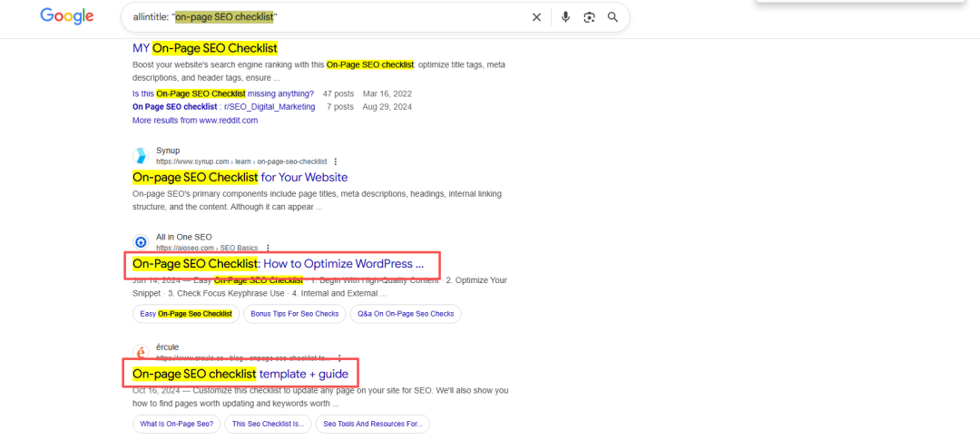Open "Is this On-Page SEO Checklist missing anything?" link

pos(223,93)
